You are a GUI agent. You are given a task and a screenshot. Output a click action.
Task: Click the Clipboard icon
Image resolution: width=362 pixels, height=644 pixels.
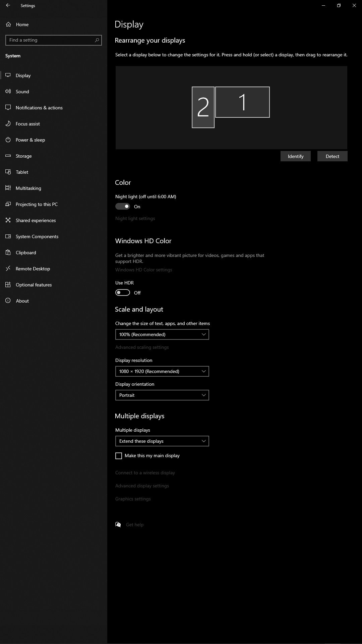[8, 252]
